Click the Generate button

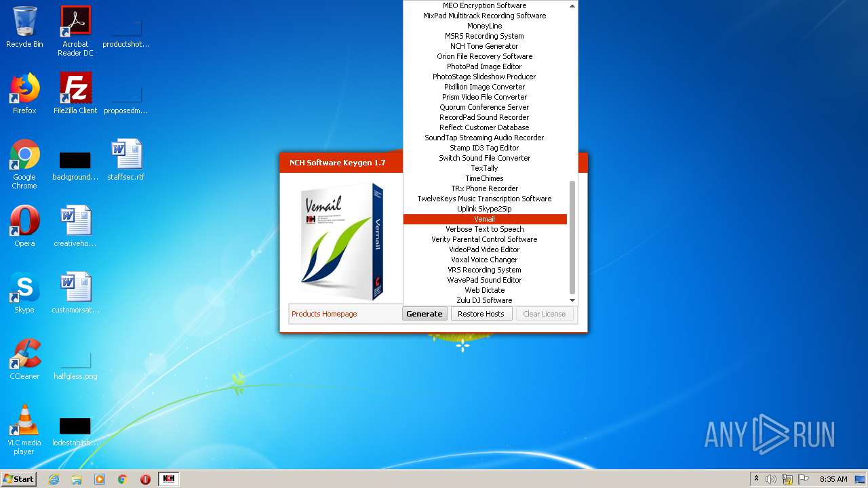point(425,314)
